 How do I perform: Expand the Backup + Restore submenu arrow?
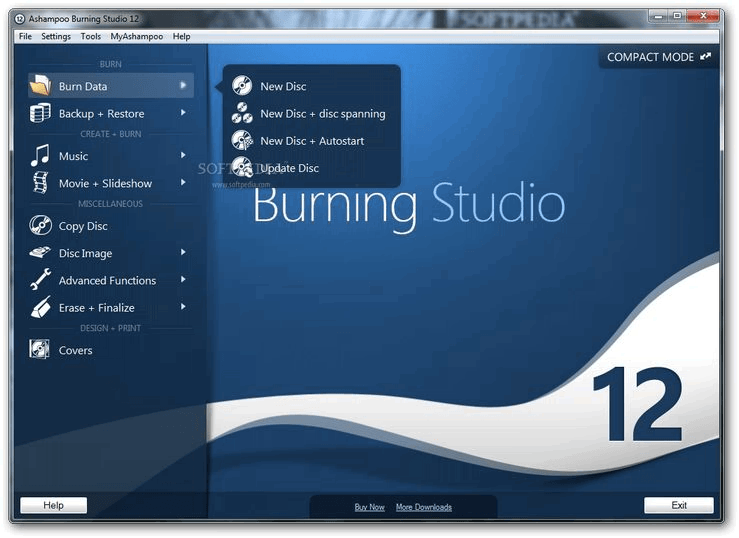click(x=183, y=113)
